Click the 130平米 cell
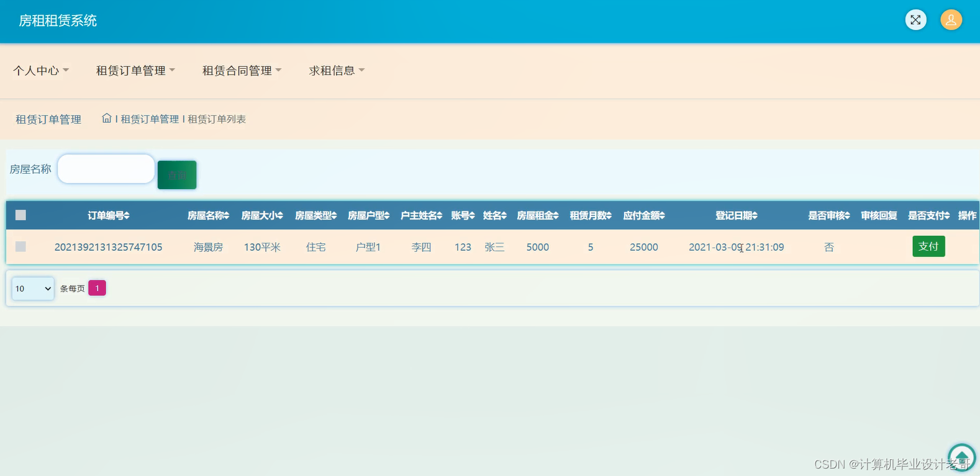 click(x=262, y=247)
